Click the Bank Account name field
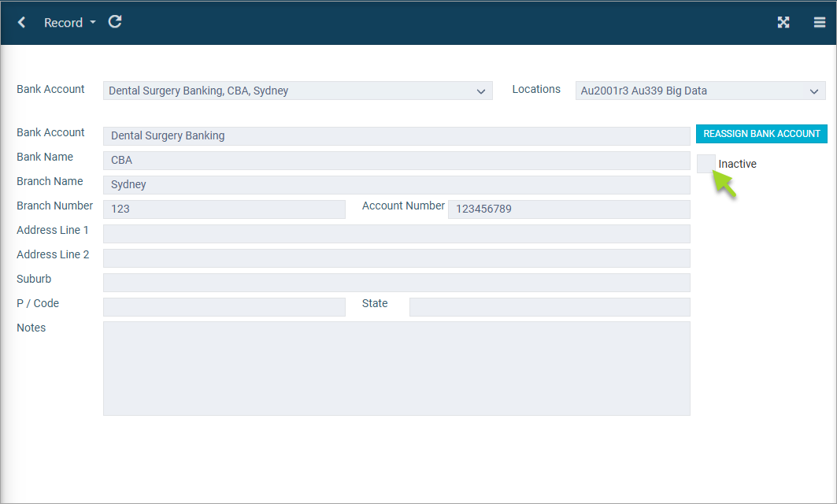 click(x=396, y=136)
